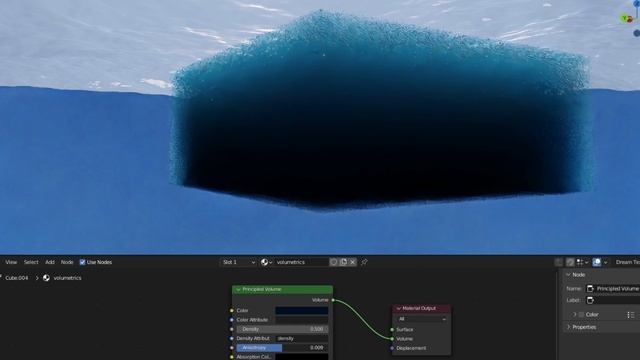Open the Select menu in node editor
Screen dimensions: 640x360
31,262
